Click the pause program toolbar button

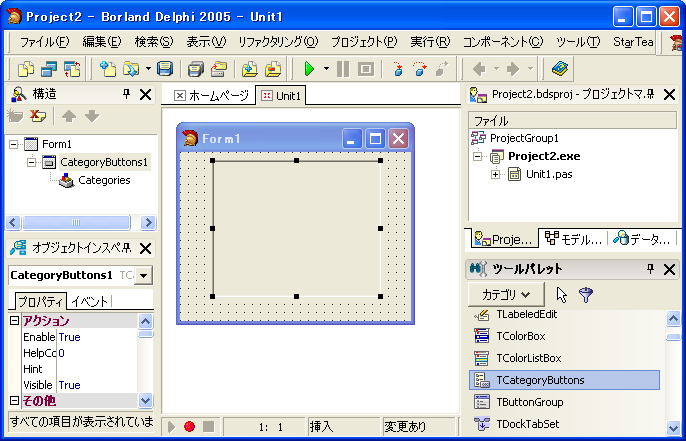coord(343,69)
